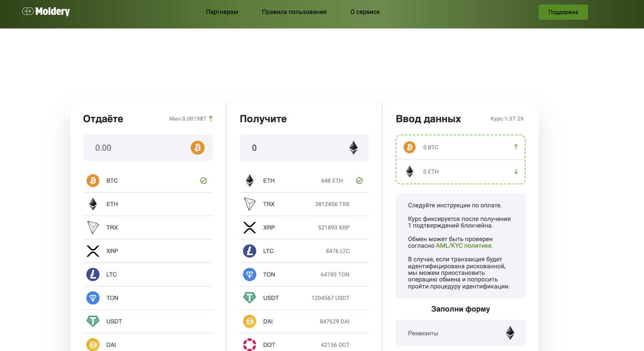Click the 0 ETH summary text

pyautogui.click(x=431, y=172)
